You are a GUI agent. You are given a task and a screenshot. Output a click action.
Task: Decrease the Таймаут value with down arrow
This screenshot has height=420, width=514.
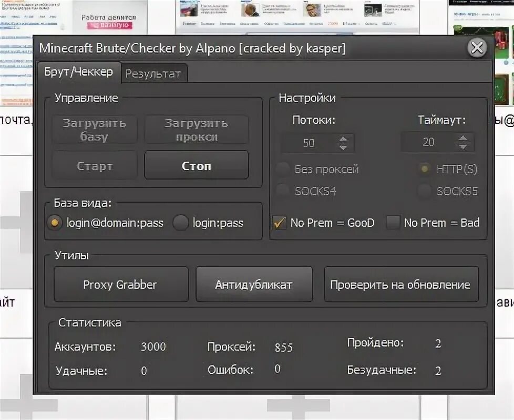[x=463, y=146]
